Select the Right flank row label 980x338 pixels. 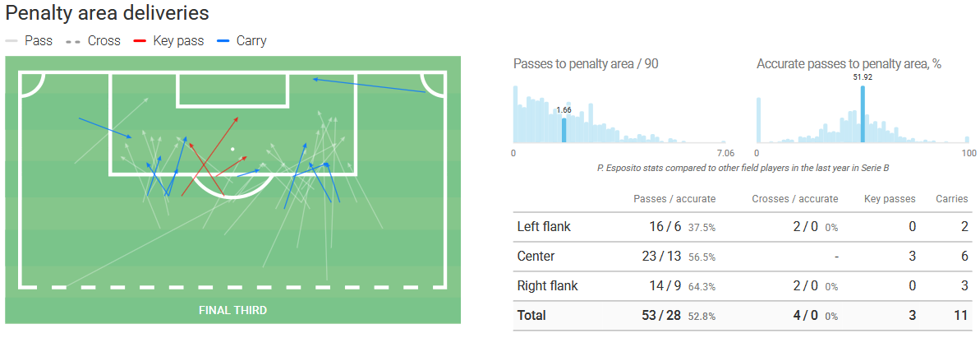coord(547,285)
